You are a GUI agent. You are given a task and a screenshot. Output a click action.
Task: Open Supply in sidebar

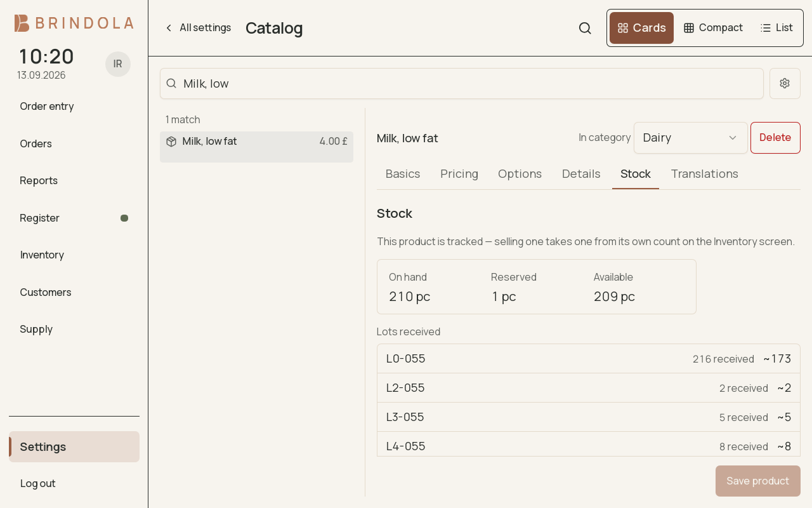[74, 329]
